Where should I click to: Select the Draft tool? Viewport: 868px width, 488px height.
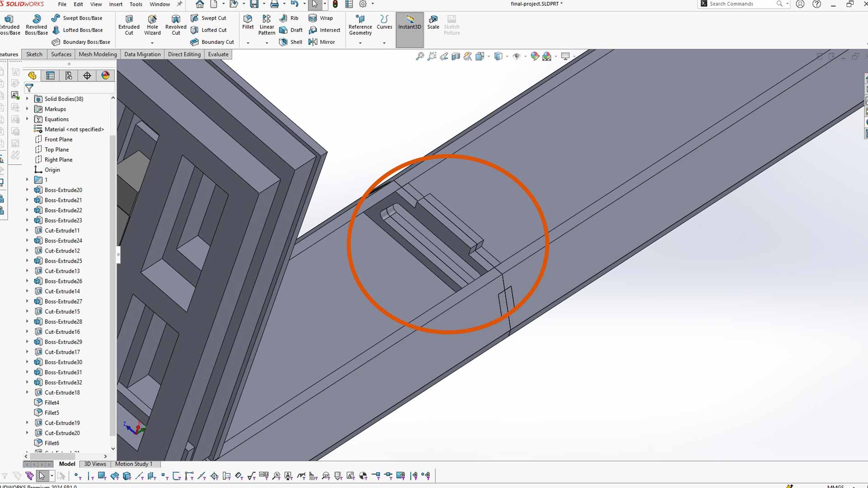[291, 30]
